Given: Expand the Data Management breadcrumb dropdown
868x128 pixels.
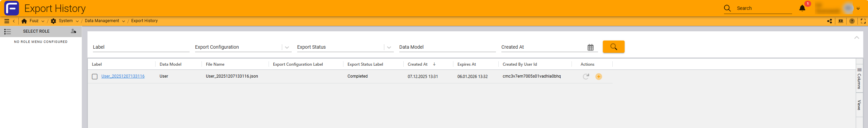Looking at the screenshot, I should pos(123,21).
